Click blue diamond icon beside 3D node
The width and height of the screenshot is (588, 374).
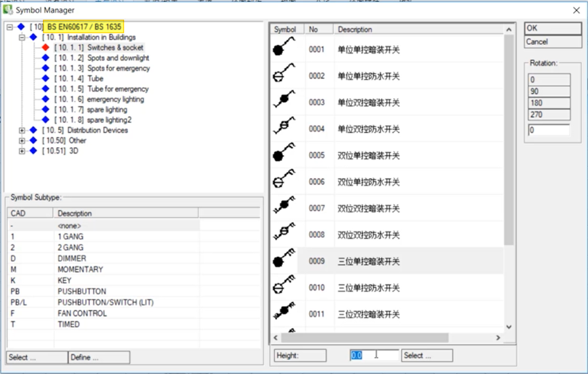(33, 151)
